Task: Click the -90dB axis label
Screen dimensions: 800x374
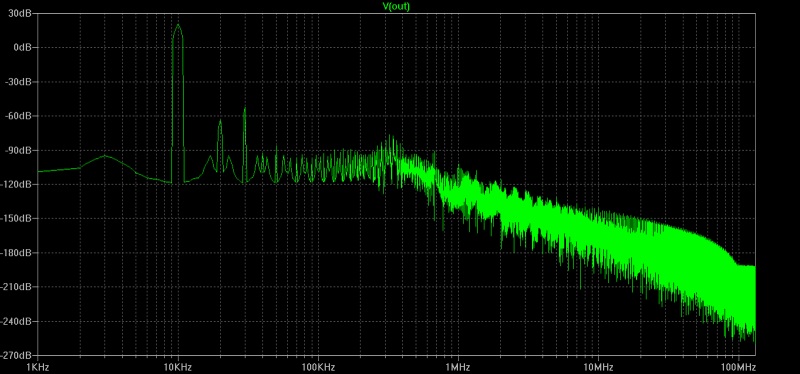Action: (19, 150)
